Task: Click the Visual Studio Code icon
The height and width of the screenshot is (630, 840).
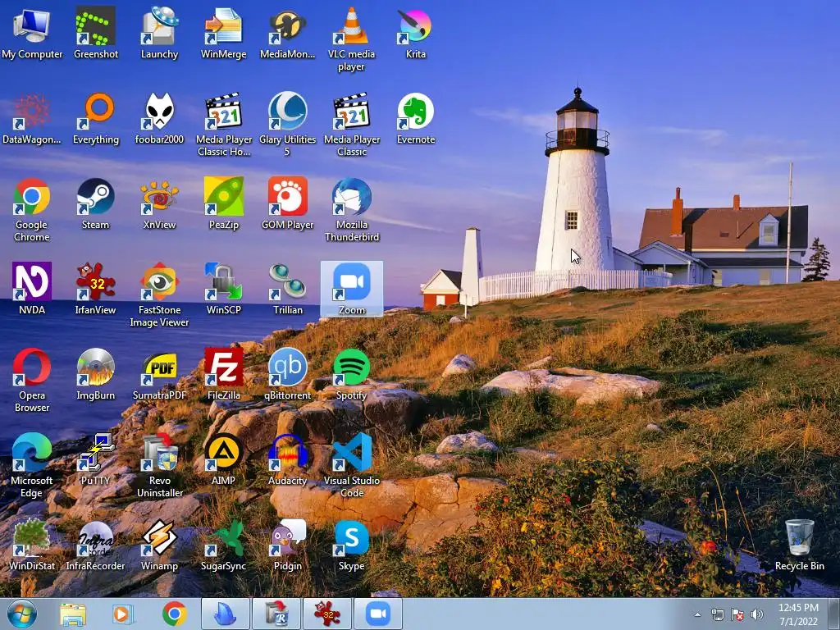Action: pyautogui.click(x=351, y=466)
